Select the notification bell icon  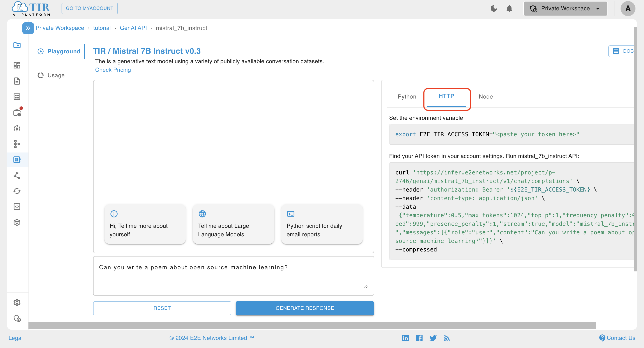pyautogui.click(x=509, y=9)
